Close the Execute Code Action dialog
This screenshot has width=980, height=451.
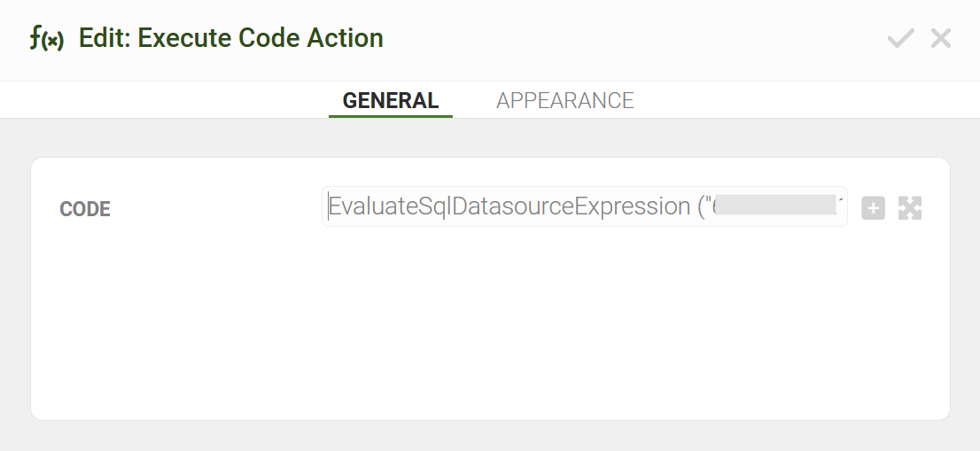(x=941, y=38)
